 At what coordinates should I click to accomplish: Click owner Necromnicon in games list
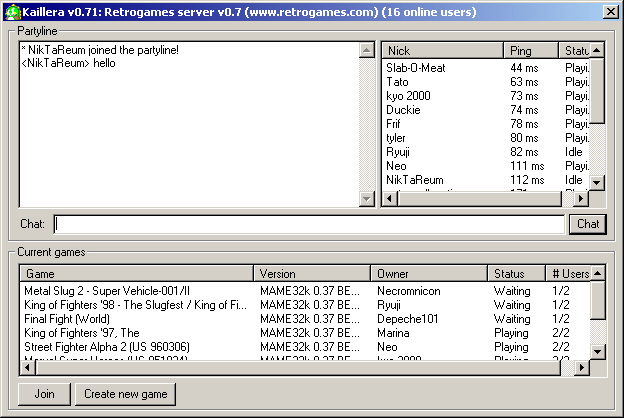pos(409,291)
